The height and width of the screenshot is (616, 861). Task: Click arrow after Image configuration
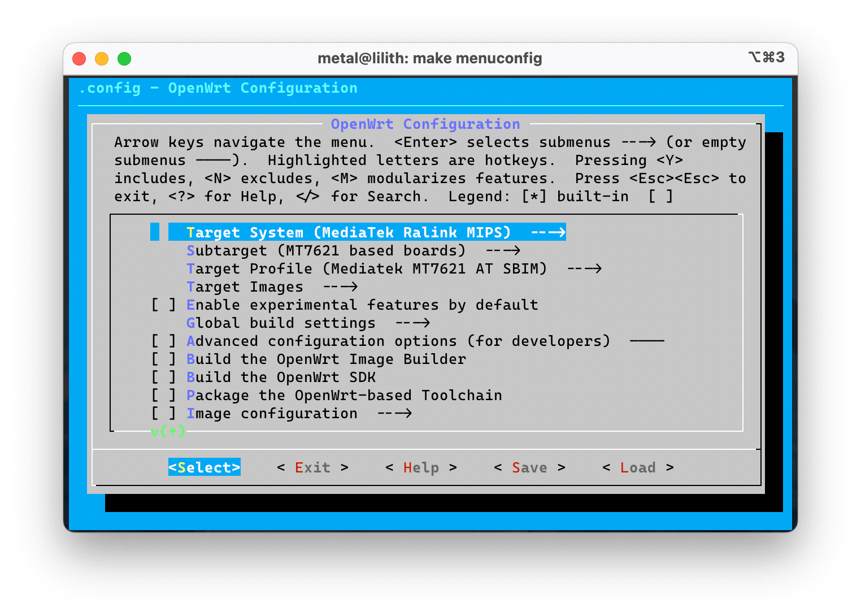tap(394, 413)
